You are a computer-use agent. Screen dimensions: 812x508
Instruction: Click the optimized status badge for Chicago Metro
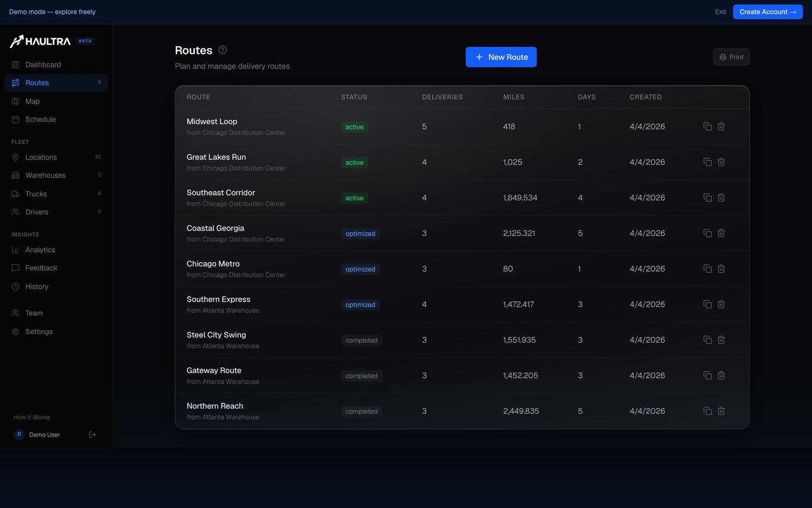coord(360,269)
